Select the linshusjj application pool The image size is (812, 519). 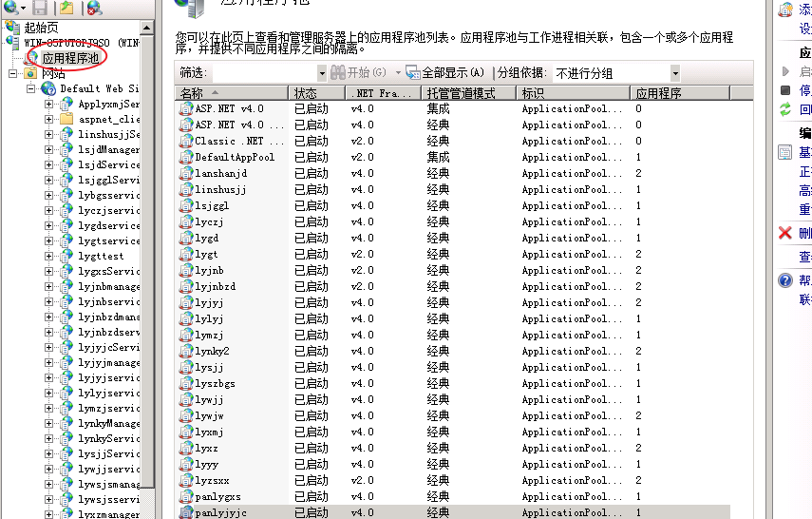pyautogui.click(x=453, y=190)
